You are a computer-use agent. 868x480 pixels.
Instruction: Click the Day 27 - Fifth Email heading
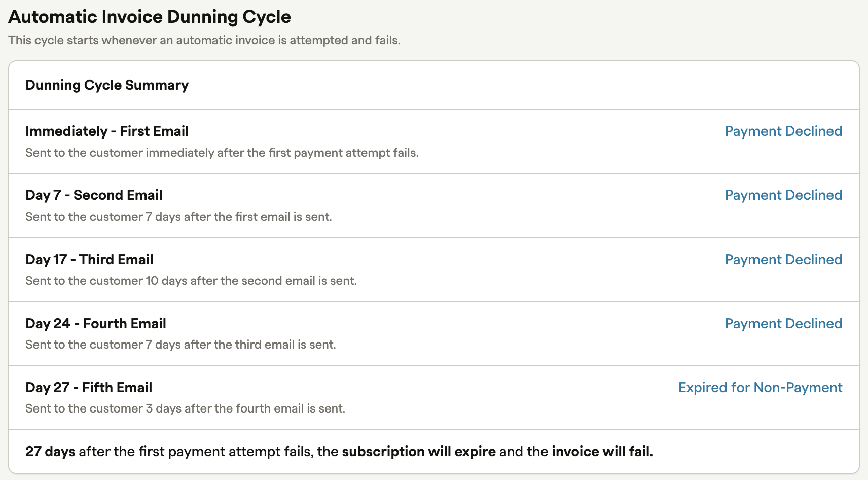coord(89,388)
